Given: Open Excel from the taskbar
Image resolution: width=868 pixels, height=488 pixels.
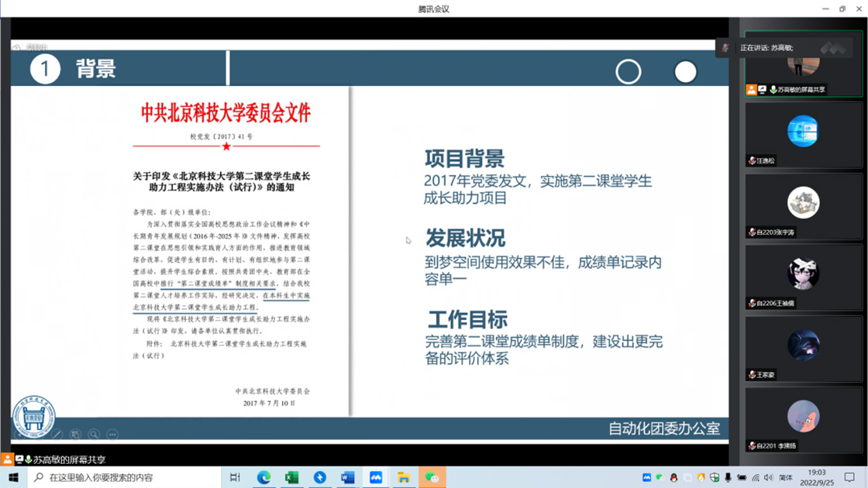Looking at the screenshot, I should tap(291, 477).
